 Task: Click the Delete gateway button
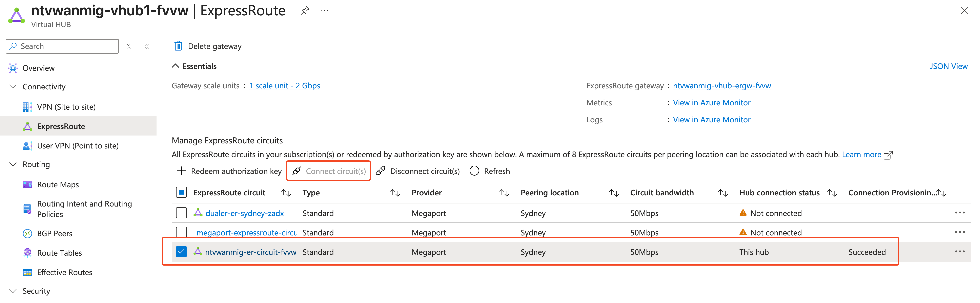[x=208, y=46]
